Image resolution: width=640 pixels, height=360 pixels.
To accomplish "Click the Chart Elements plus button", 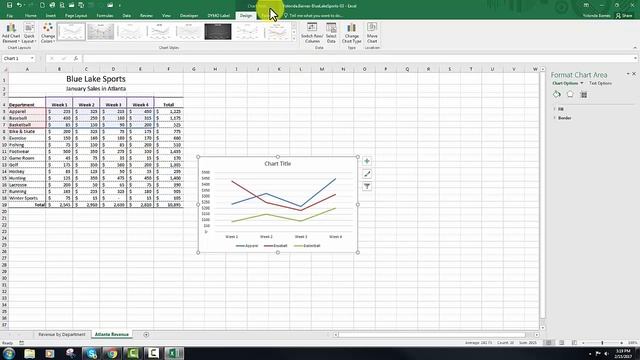I will (x=367, y=161).
